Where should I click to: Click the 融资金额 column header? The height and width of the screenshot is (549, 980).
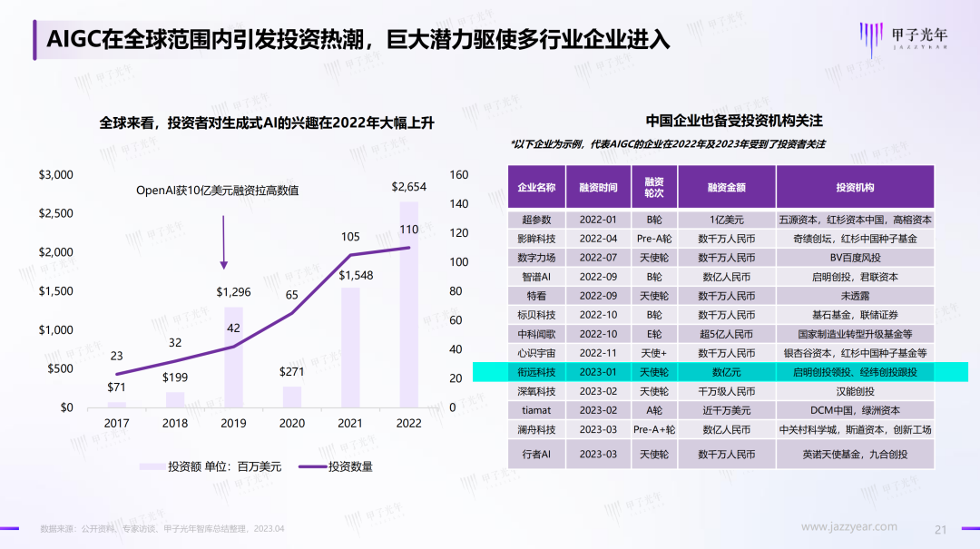click(x=726, y=187)
